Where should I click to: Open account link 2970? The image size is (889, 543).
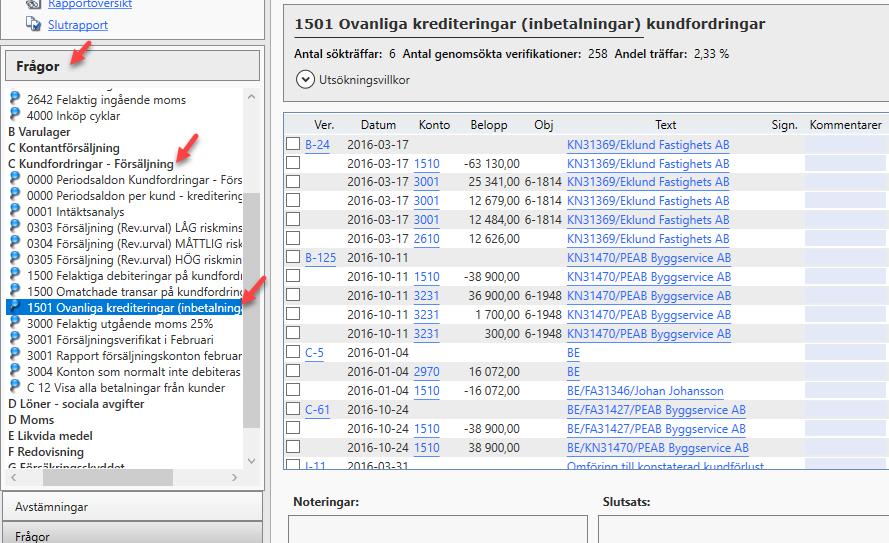(x=426, y=371)
